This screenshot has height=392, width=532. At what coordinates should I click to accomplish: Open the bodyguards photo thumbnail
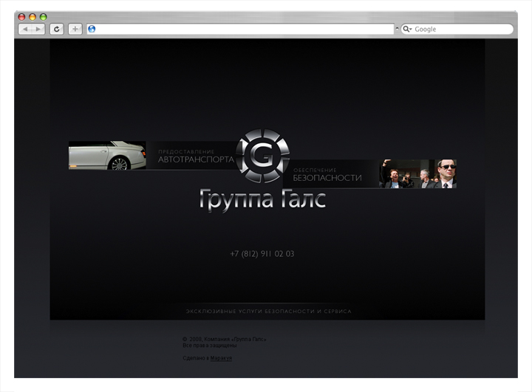point(417,173)
